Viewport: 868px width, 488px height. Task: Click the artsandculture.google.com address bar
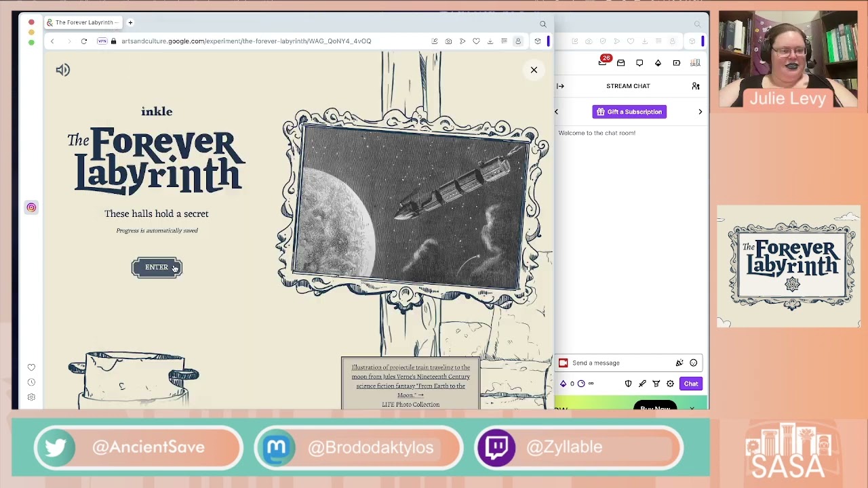(x=246, y=41)
